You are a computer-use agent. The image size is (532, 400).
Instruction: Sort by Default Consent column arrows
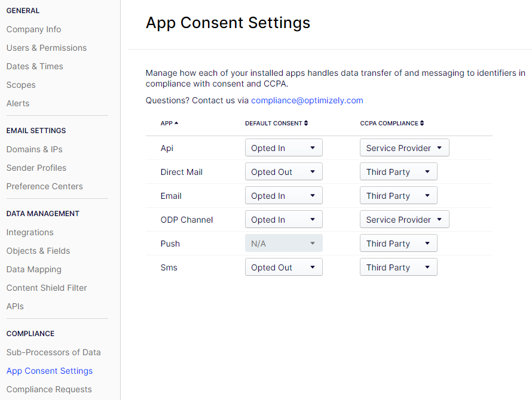(x=306, y=123)
